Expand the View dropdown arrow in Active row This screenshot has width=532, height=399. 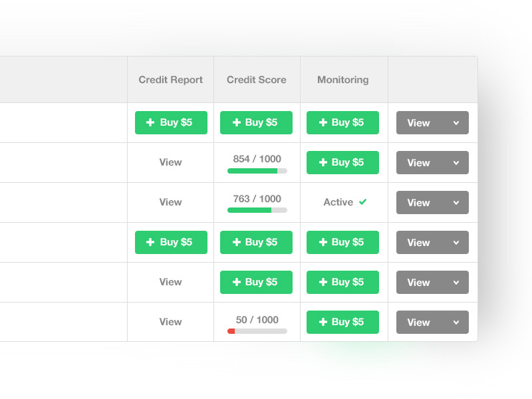456,203
